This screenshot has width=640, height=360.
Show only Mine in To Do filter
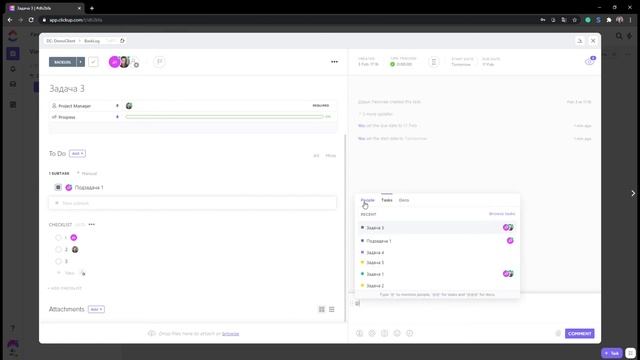point(331,156)
